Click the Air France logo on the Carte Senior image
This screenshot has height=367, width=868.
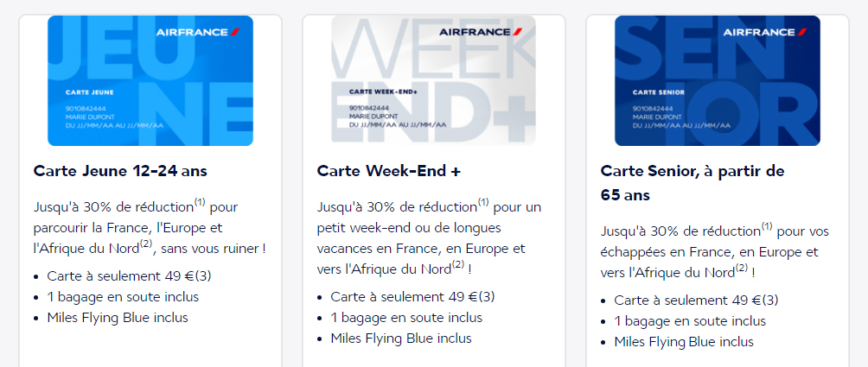[763, 33]
